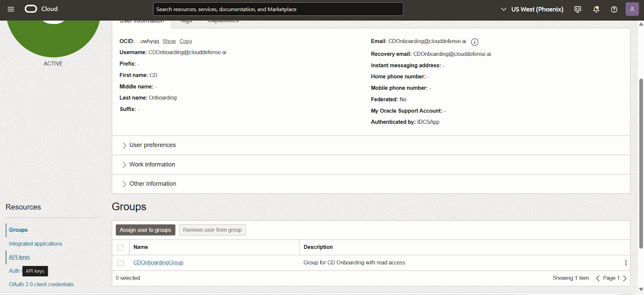Click the 'Showing 1 item' text

coord(571,278)
